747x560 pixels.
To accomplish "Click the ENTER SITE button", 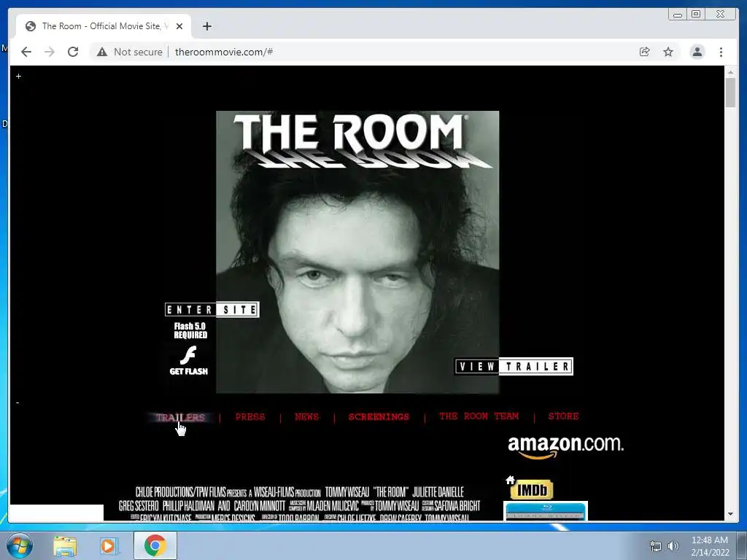I will (212, 309).
